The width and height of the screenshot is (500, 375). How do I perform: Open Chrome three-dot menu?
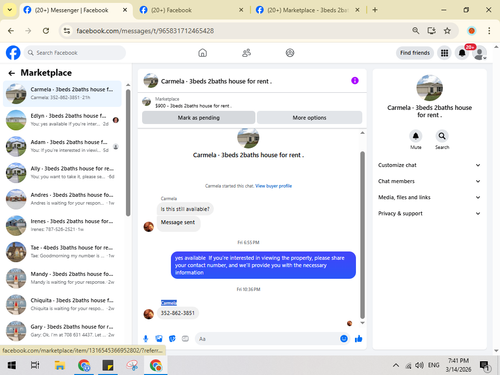coord(489,31)
